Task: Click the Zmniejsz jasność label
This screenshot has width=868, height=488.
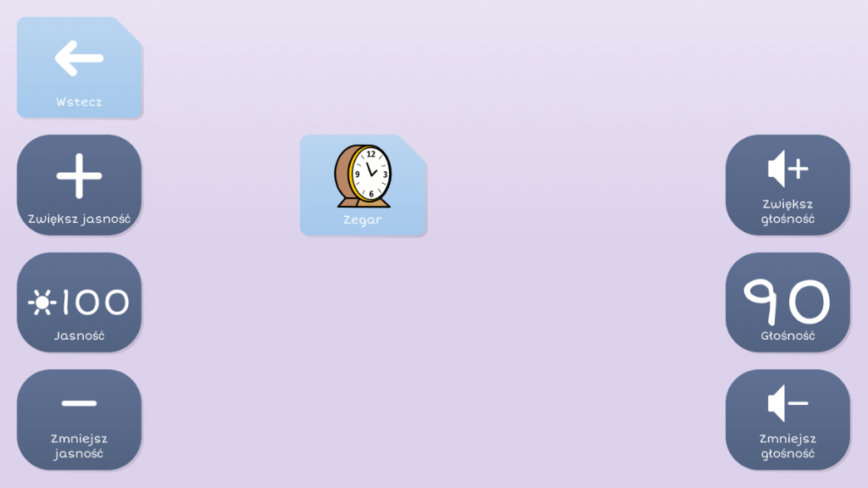Action: click(x=79, y=446)
